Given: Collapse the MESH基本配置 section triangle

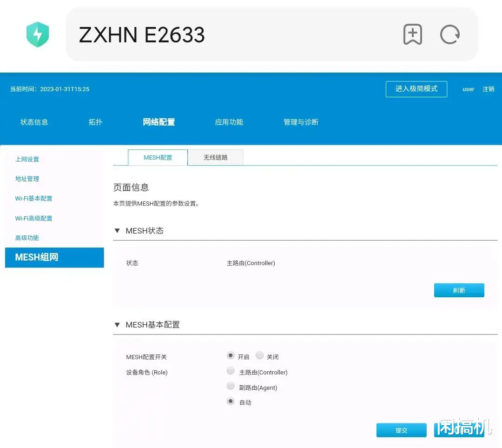Looking at the screenshot, I should [x=117, y=325].
